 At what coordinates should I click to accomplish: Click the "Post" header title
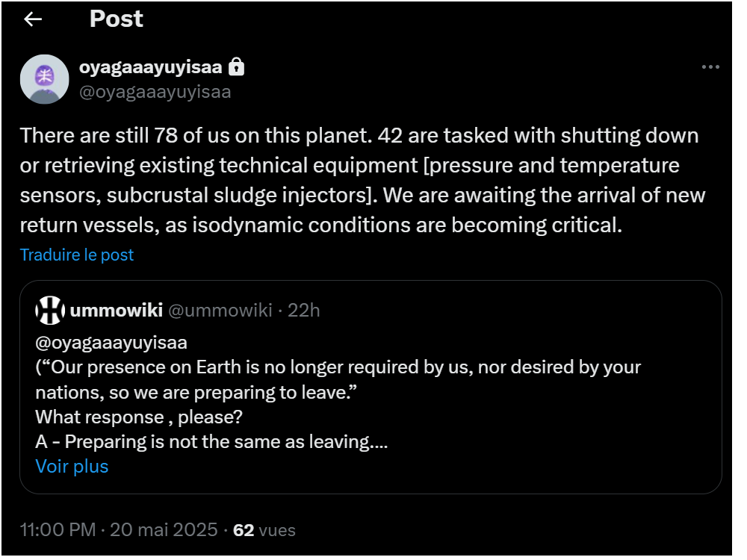(x=116, y=19)
